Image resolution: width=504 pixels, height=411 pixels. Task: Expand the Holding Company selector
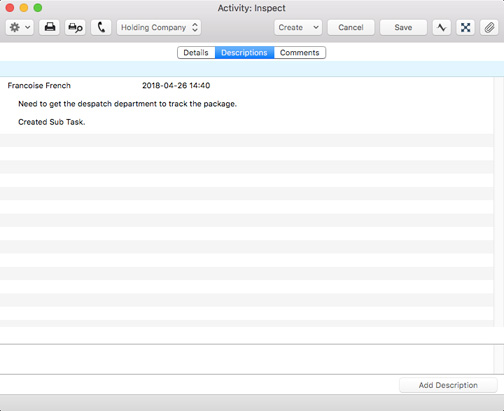click(x=159, y=27)
